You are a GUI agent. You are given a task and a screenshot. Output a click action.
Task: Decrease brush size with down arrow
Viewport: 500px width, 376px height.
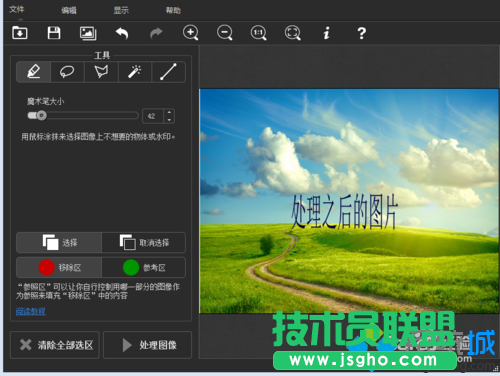pos(169,120)
